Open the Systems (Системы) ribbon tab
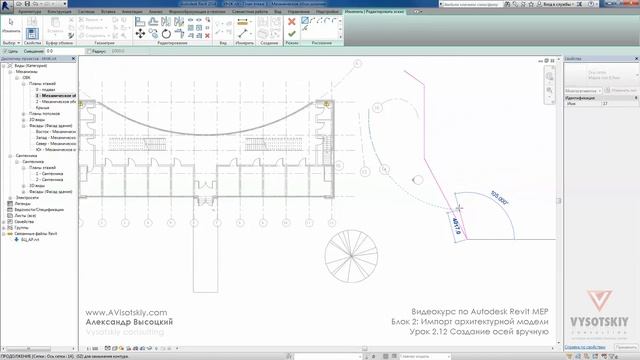The width and height of the screenshot is (640, 360). point(86,12)
